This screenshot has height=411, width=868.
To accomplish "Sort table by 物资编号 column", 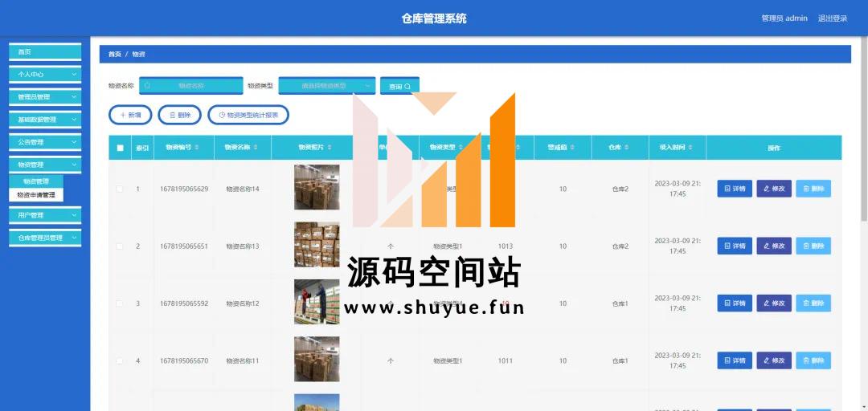I will (x=197, y=147).
